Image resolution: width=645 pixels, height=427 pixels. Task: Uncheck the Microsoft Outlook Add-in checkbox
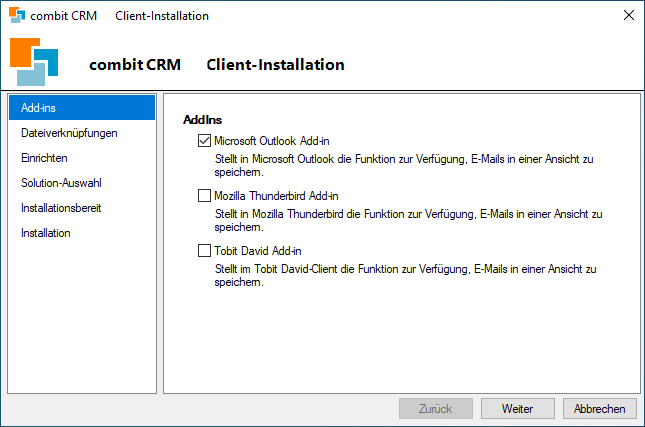pyautogui.click(x=204, y=141)
